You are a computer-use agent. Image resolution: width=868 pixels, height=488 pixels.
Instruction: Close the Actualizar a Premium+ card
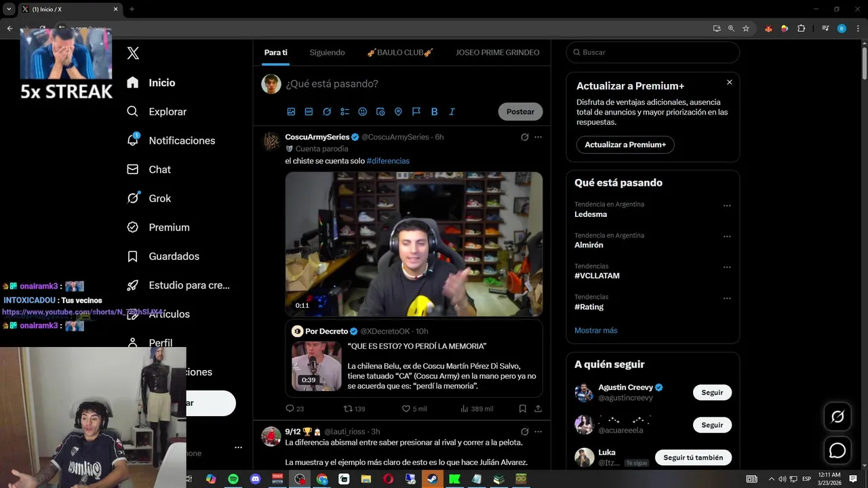click(x=729, y=82)
